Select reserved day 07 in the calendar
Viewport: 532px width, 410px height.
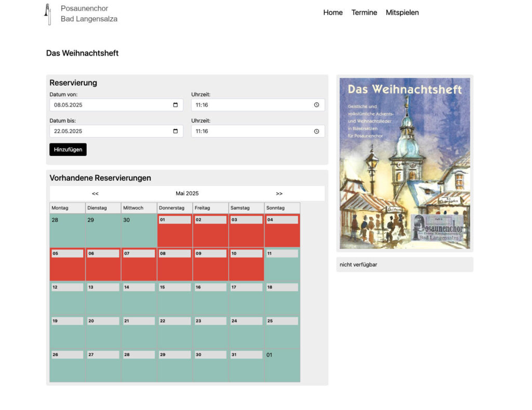139,264
